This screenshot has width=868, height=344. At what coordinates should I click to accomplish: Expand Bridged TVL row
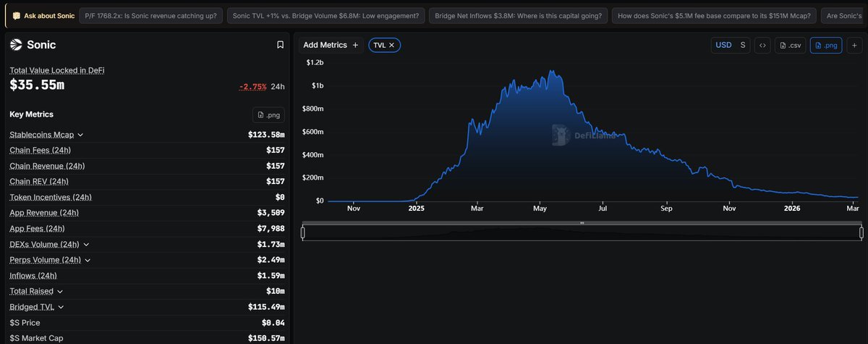tap(61, 307)
